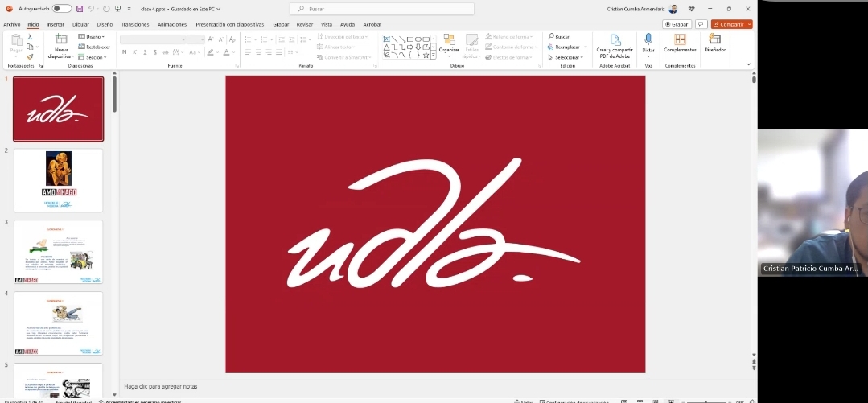Viewport: 868px width, 403px height.
Task: Expand the Sección dropdown
Action: [95, 57]
